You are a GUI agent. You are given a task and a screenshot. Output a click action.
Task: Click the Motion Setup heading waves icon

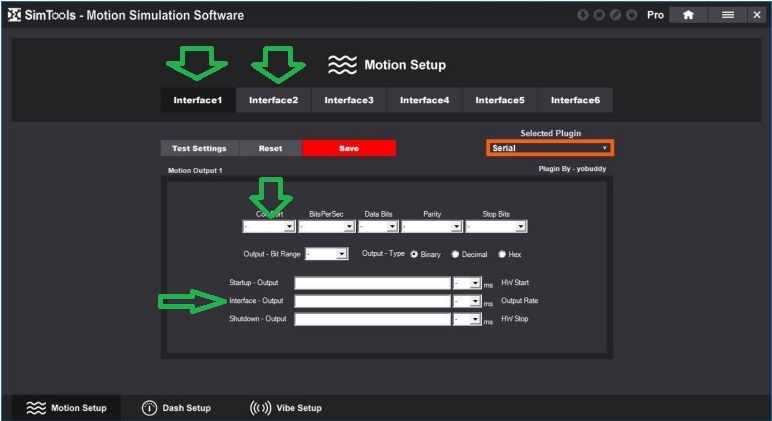(x=342, y=65)
